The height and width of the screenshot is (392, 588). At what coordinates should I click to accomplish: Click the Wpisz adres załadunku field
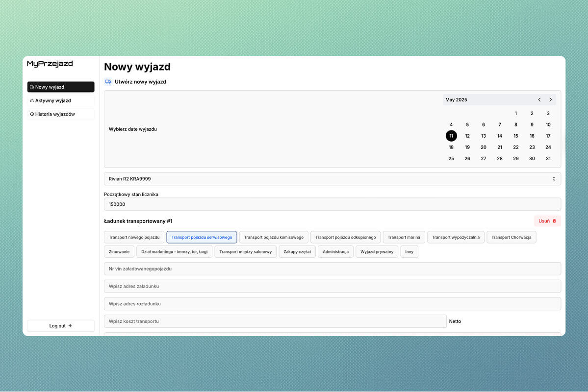coord(332,286)
